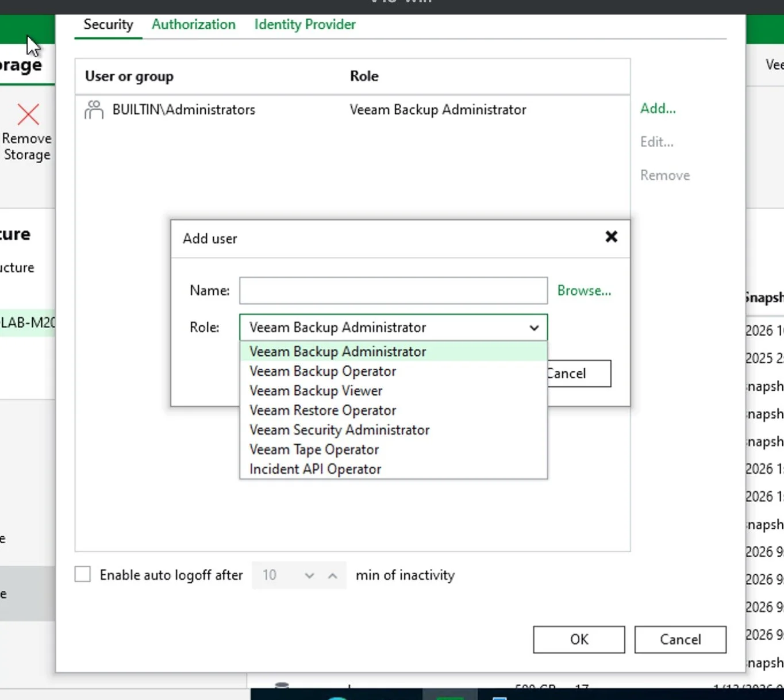Open the Identity Provider tab
784x700 pixels.
[x=304, y=24]
